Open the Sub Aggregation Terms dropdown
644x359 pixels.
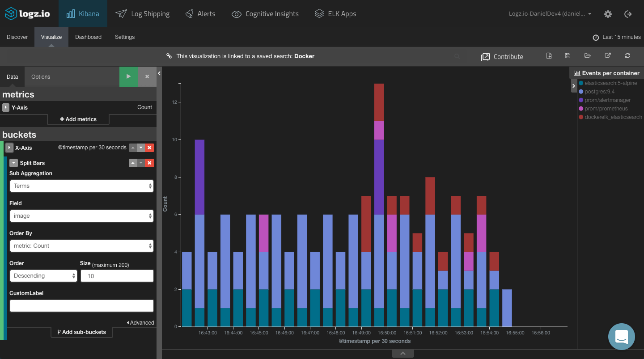click(81, 186)
